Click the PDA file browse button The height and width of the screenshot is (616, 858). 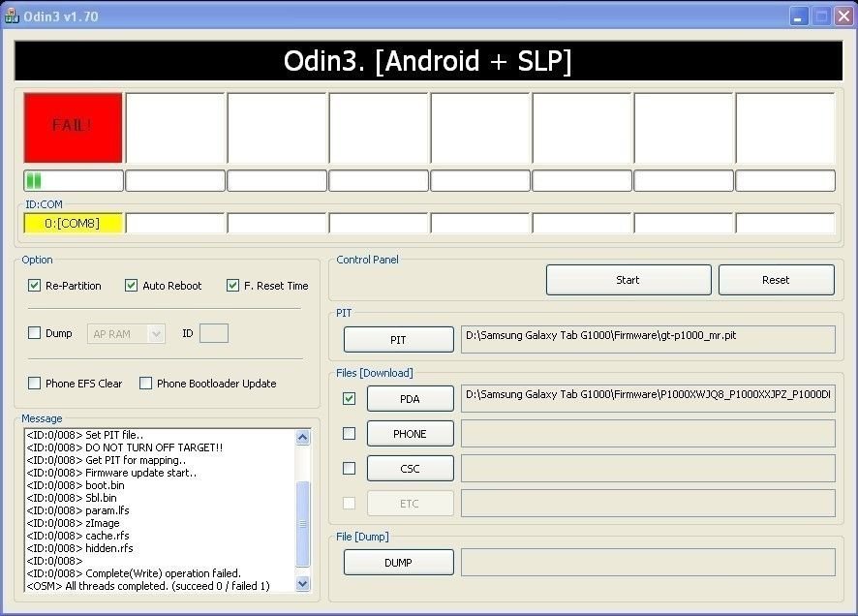click(410, 399)
